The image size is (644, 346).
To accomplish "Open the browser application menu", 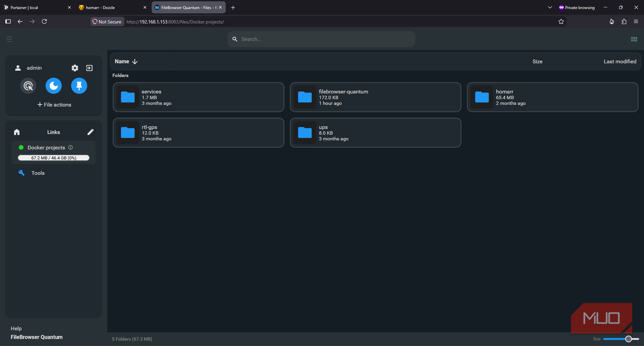I will tap(636, 21).
